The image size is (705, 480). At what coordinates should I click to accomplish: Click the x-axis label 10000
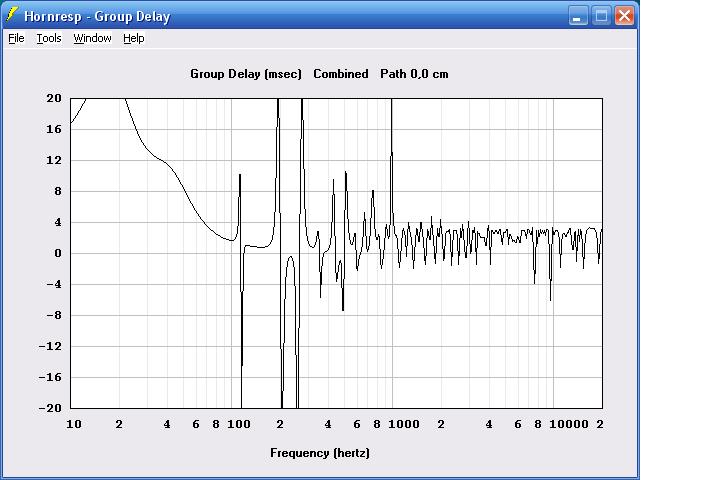(x=569, y=424)
